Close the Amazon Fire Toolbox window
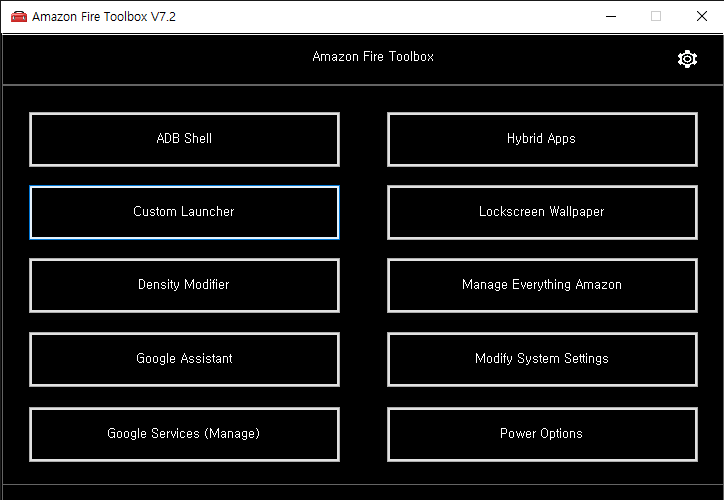 [702, 17]
